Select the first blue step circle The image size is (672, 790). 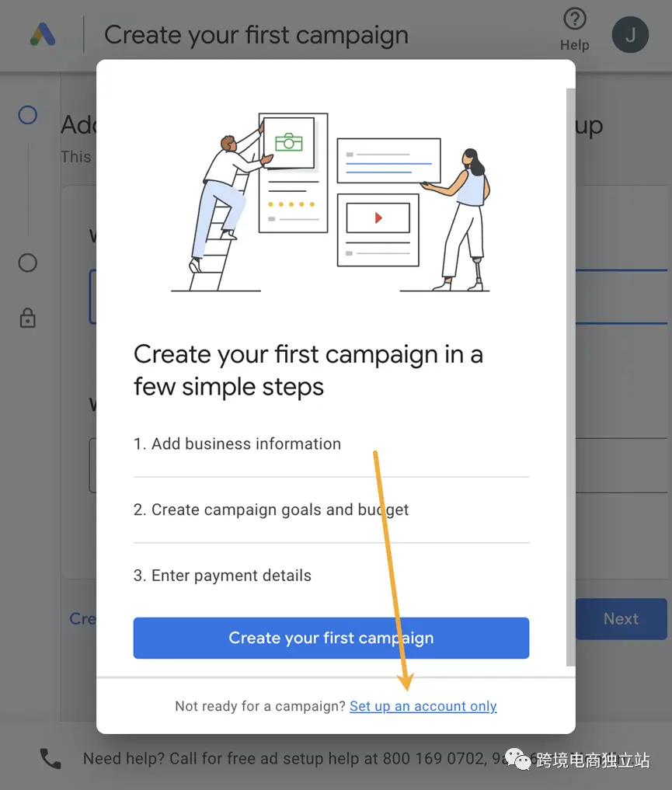[28, 115]
